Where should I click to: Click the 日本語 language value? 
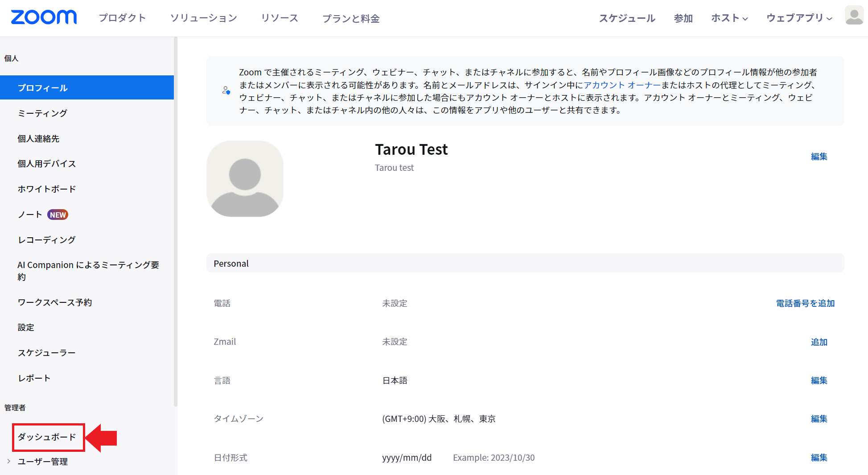point(395,380)
